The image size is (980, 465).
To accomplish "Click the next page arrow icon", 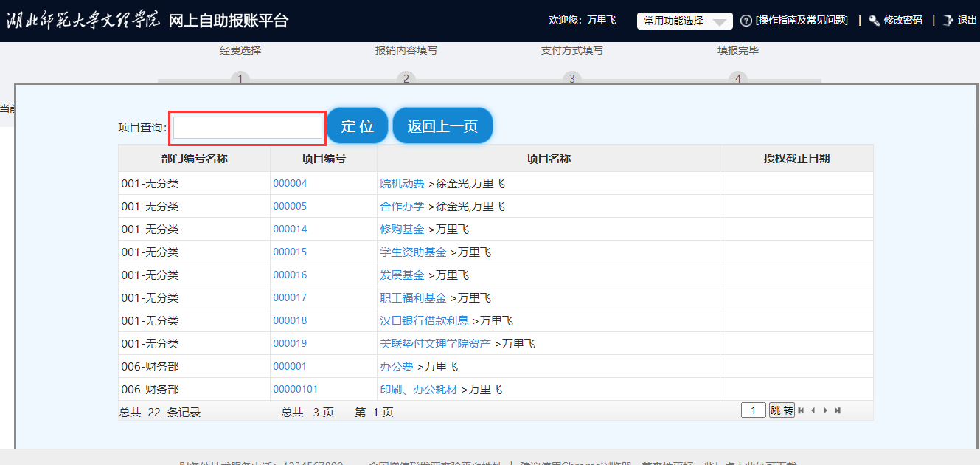I will [x=825, y=410].
